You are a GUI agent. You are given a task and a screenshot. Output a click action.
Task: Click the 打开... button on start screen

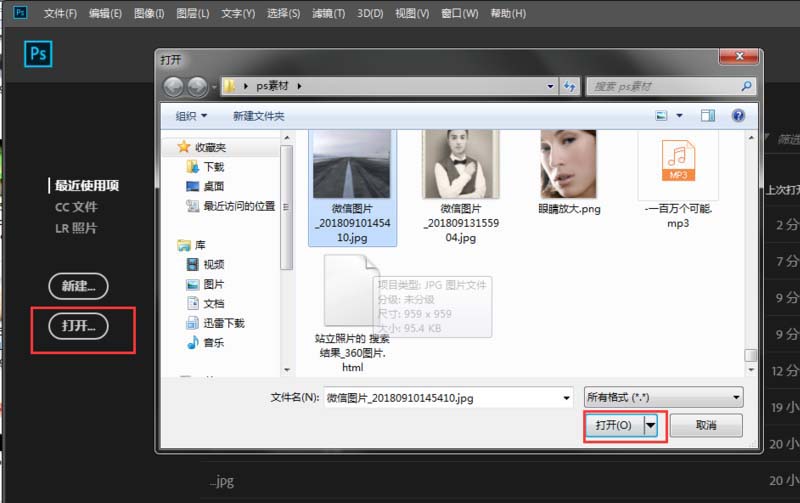pos(79,326)
